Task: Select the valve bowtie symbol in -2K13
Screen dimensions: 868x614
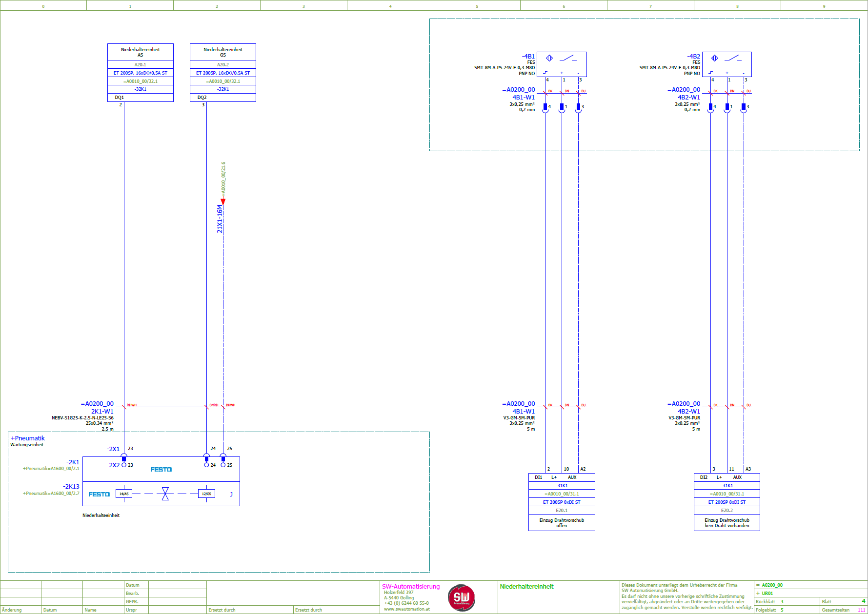Action: [x=165, y=494]
